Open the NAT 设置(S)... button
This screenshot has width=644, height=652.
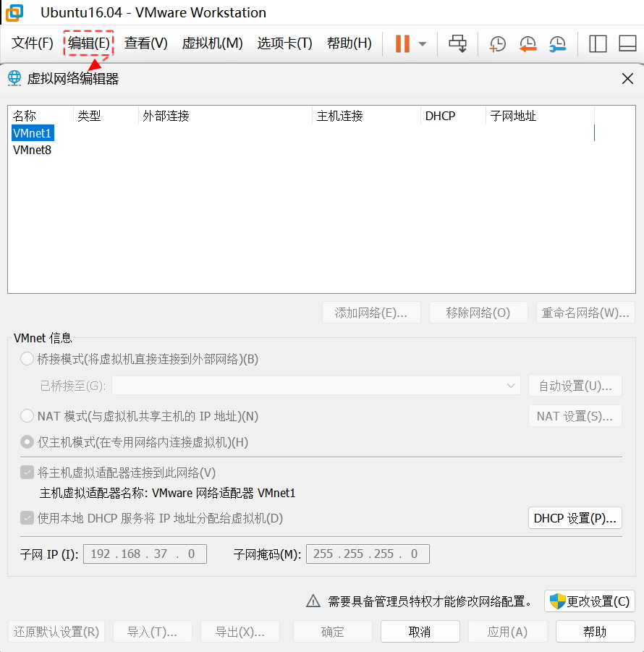[x=575, y=416]
